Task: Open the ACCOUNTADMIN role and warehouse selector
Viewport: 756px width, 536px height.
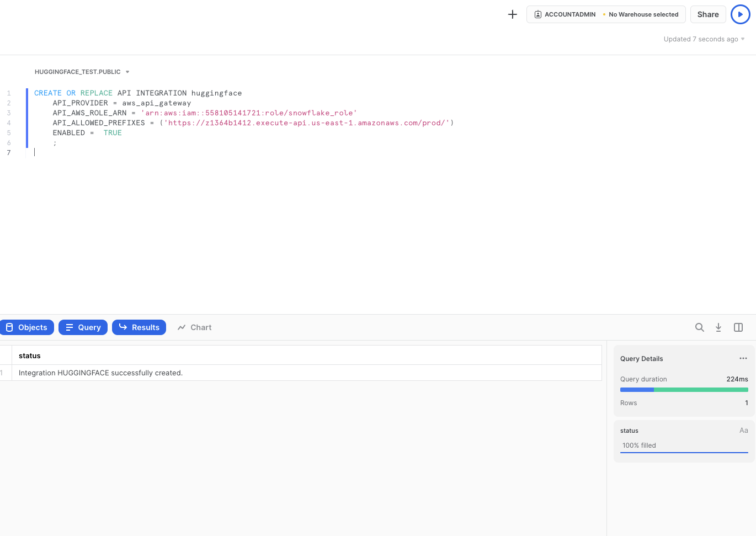Action: point(606,14)
